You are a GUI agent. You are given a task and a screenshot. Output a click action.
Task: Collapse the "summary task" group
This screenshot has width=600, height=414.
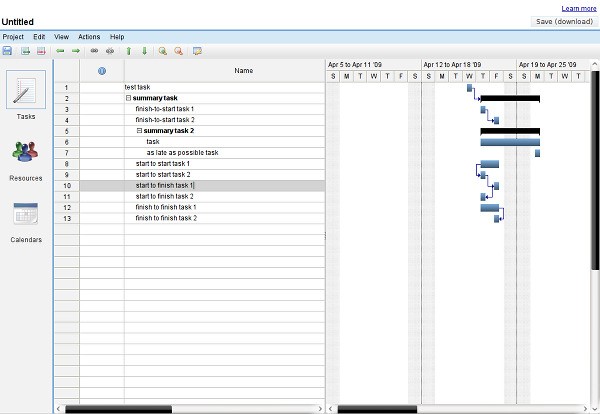(x=129, y=98)
